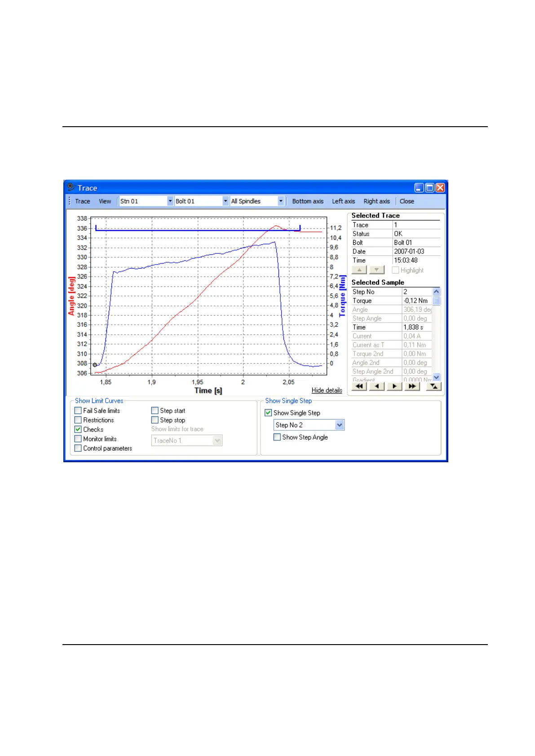Enable Show Step Angle checkbox

coord(277,437)
